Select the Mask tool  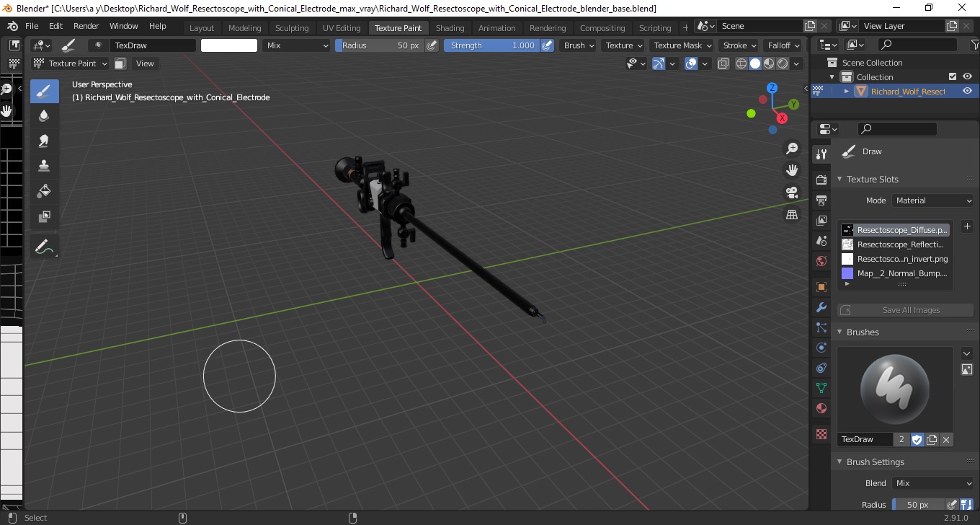coord(44,216)
